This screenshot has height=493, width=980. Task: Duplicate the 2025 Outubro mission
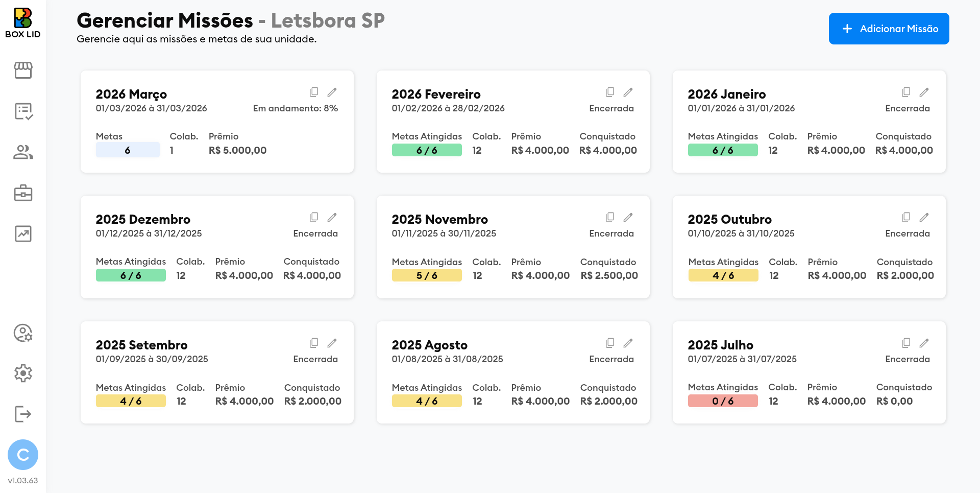[x=906, y=217]
